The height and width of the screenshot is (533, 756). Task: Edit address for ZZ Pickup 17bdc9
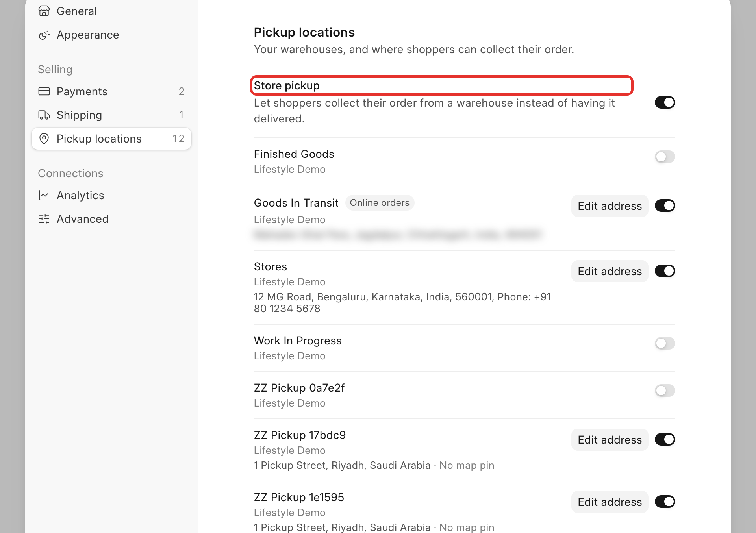click(x=610, y=440)
